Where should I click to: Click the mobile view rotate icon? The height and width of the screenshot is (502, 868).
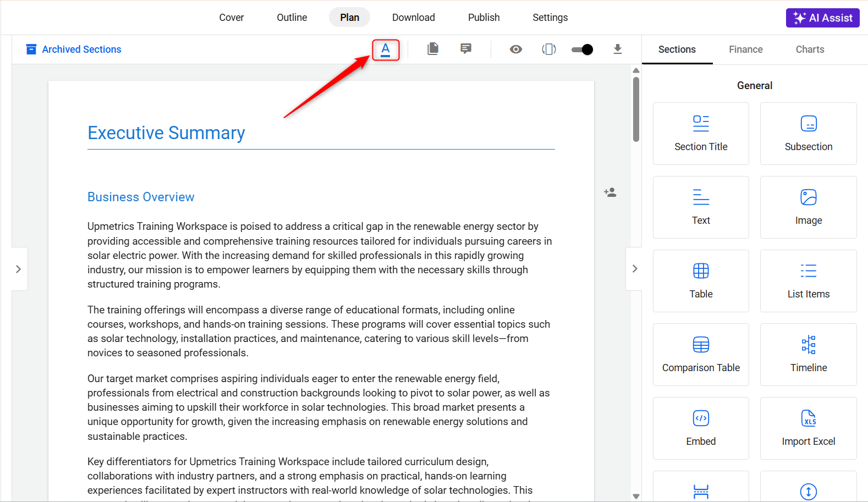point(549,49)
